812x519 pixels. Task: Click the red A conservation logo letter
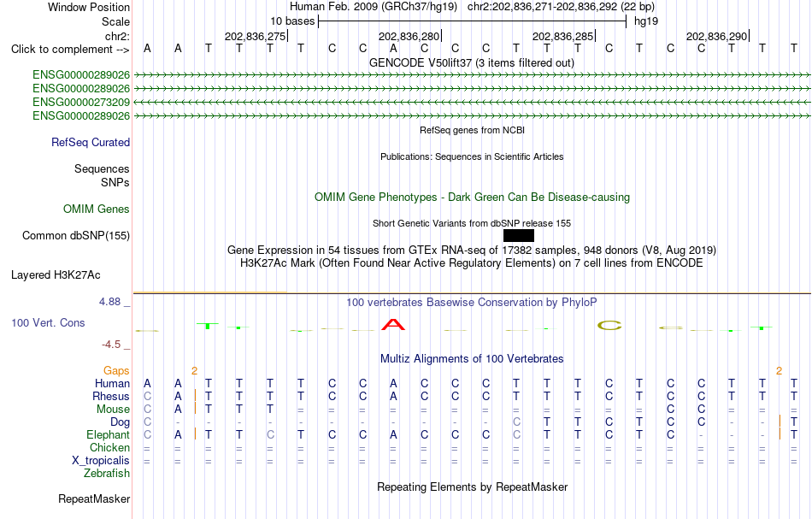tap(393, 325)
